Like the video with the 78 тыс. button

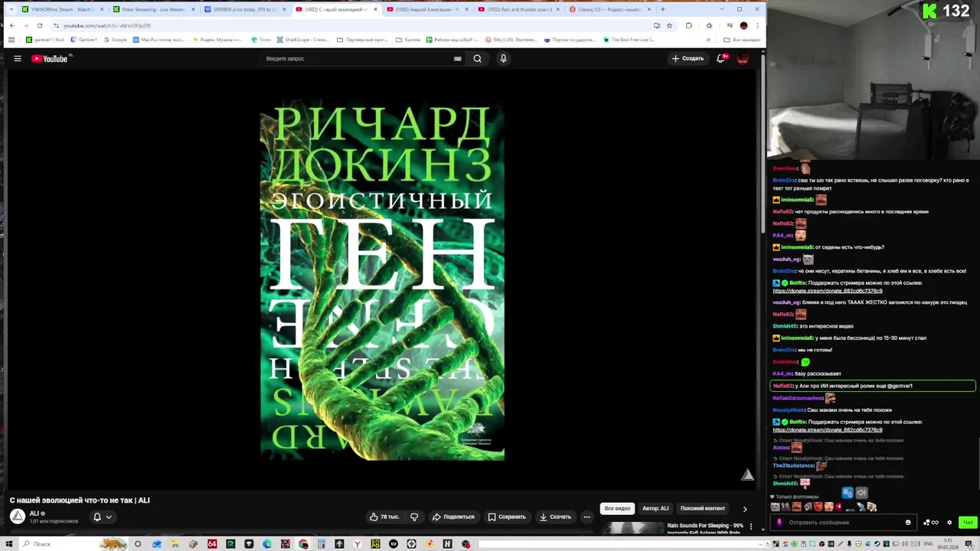point(385,517)
